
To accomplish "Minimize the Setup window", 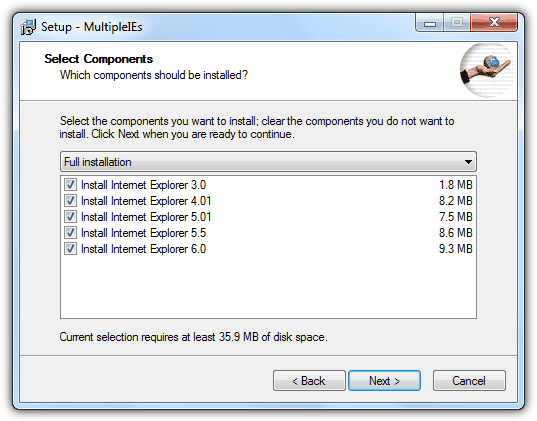I will [x=429, y=23].
